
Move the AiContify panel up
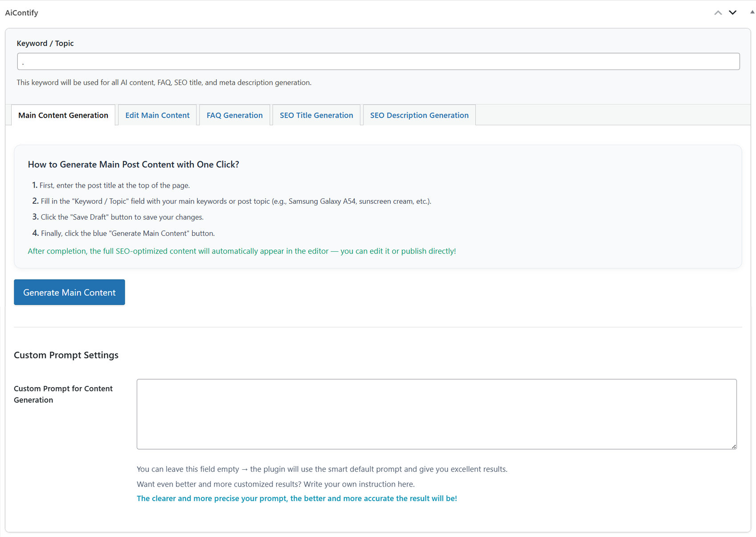click(718, 12)
